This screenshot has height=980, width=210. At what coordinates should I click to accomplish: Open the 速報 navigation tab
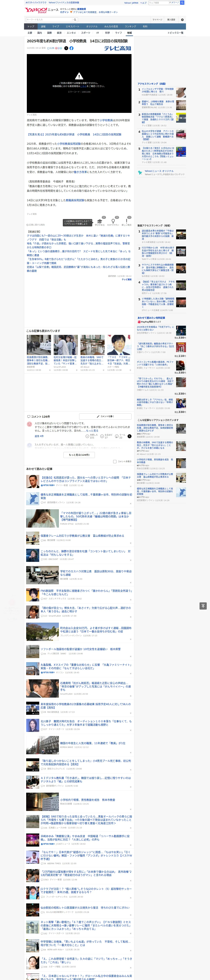click(x=43, y=27)
